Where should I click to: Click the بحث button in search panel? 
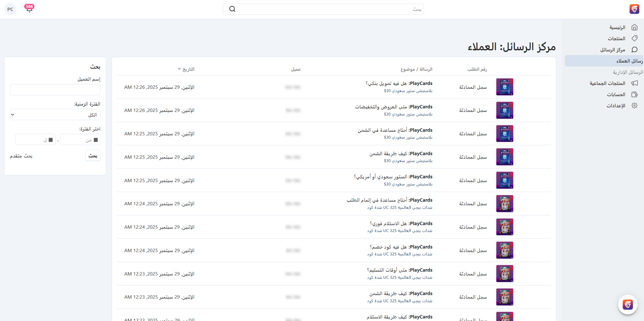[x=93, y=156]
